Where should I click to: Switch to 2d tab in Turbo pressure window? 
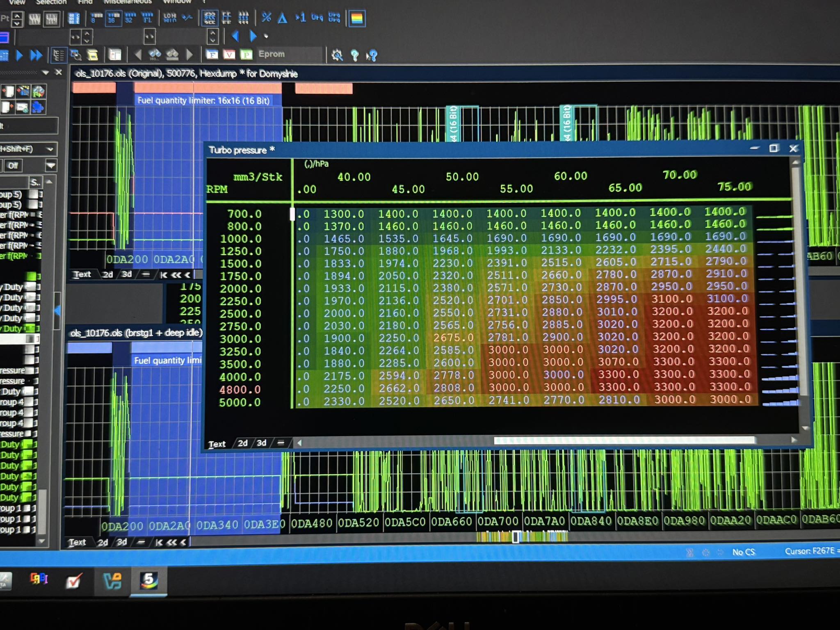243,443
